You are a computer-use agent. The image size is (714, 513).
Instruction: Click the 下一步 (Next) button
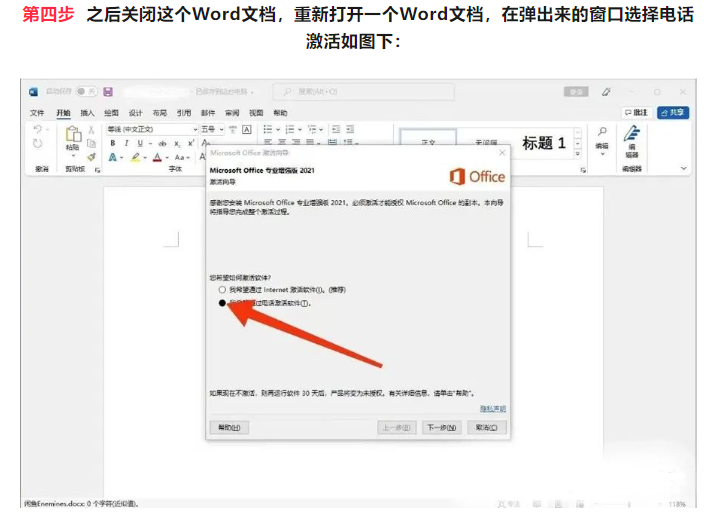(x=441, y=427)
